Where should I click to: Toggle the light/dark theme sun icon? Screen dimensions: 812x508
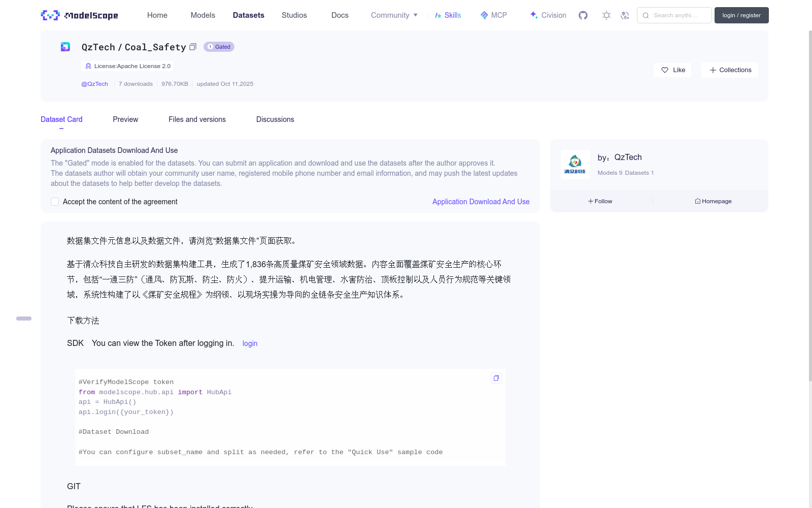pos(606,15)
